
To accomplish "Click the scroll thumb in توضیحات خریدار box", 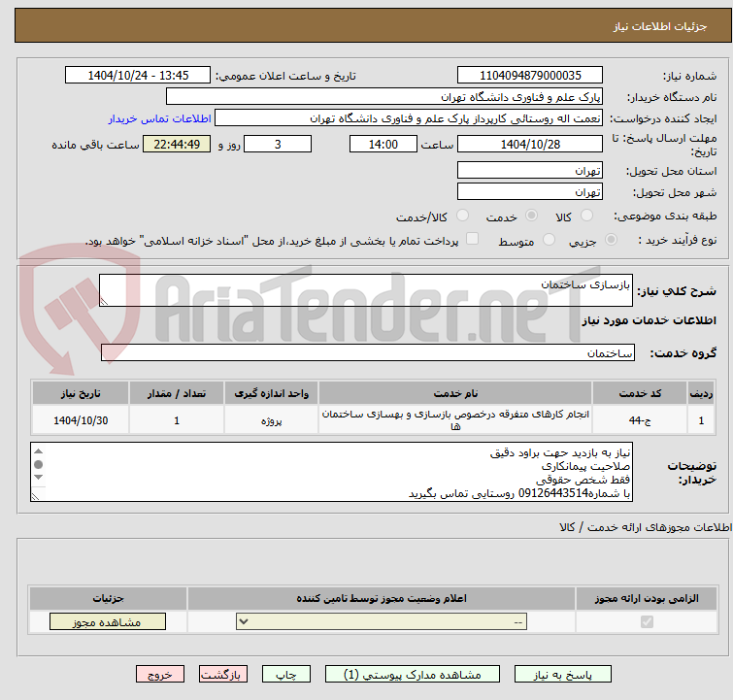I will tap(38, 464).
